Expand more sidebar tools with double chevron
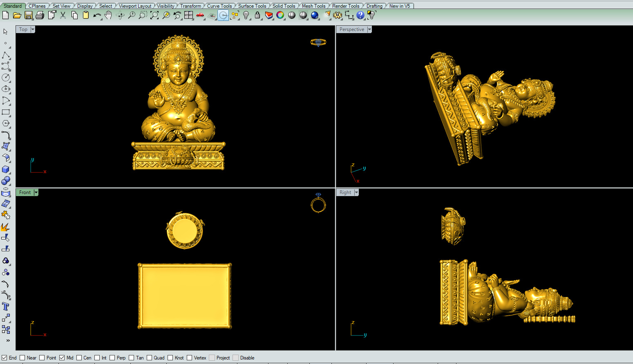633x364 pixels. [8, 340]
